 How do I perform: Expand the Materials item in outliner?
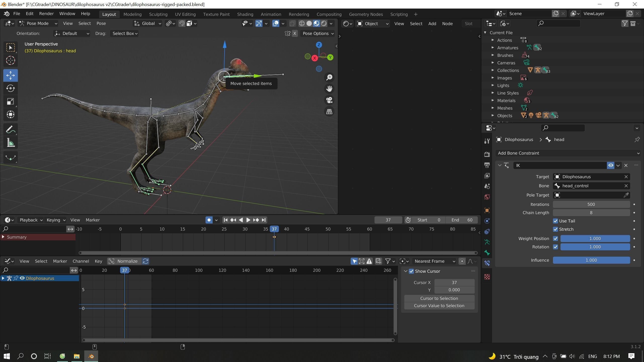coord(493,101)
